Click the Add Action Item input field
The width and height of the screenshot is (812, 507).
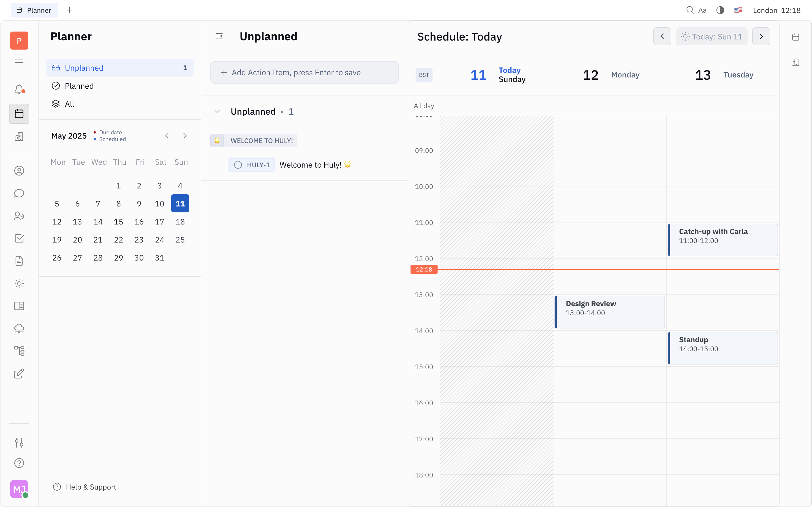[x=304, y=72]
